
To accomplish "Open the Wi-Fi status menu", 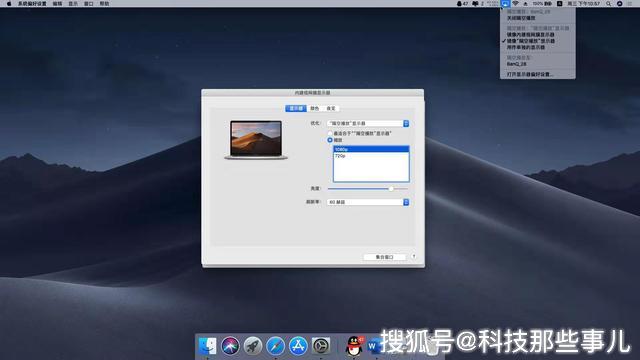I will [516, 3].
